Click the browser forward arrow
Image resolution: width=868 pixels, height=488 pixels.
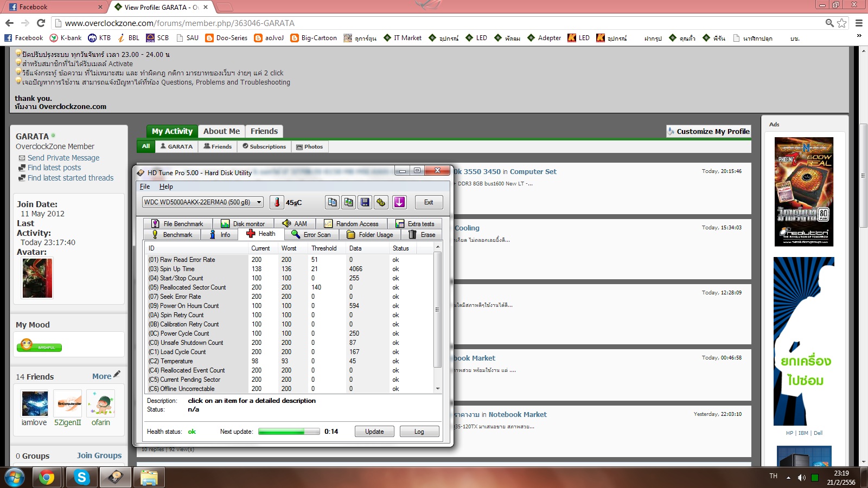click(x=25, y=23)
